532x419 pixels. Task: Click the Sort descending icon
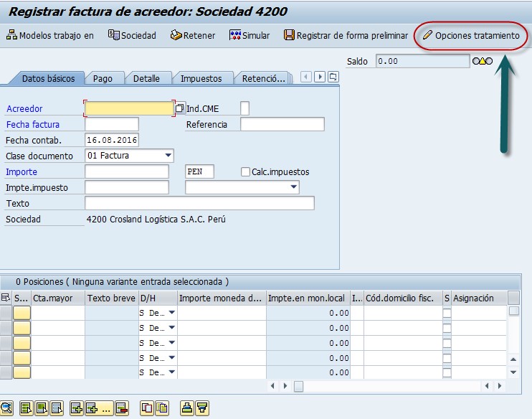(x=202, y=408)
